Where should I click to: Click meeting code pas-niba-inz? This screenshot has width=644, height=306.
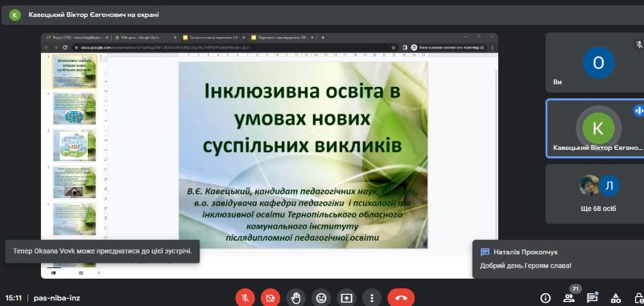pos(56,298)
